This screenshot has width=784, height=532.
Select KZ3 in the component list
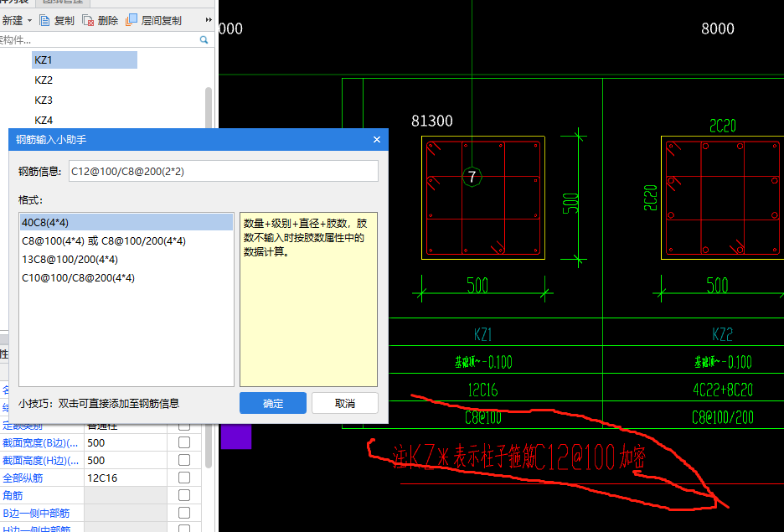tap(44, 100)
